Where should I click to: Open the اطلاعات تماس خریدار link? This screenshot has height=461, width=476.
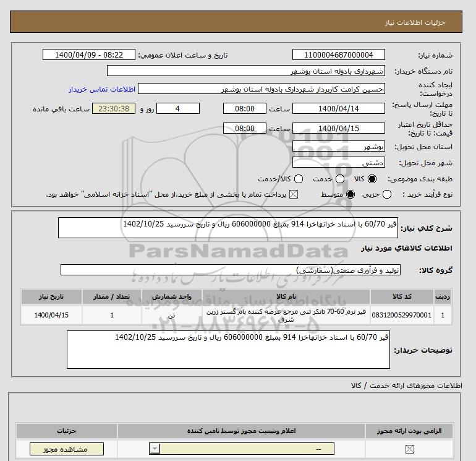pos(102,89)
